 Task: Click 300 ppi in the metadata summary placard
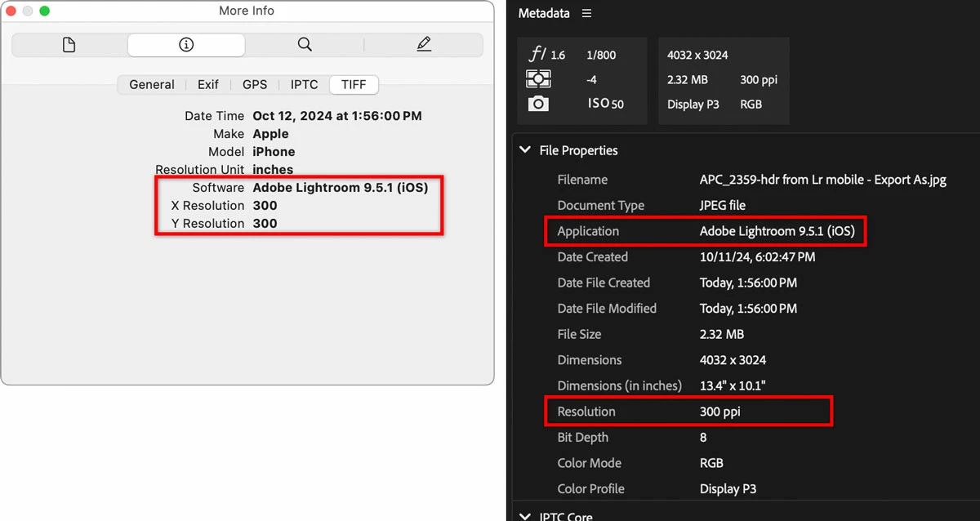coord(759,80)
